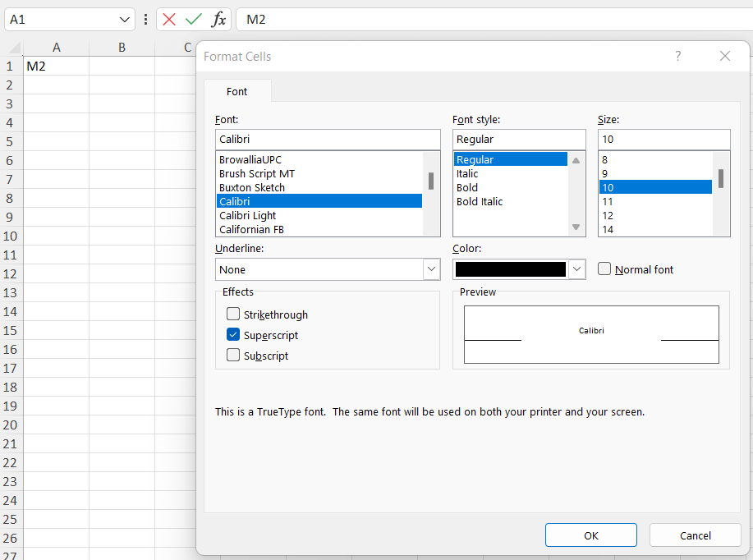Click the black font color swatch
The image size is (753, 560).
(510, 269)
